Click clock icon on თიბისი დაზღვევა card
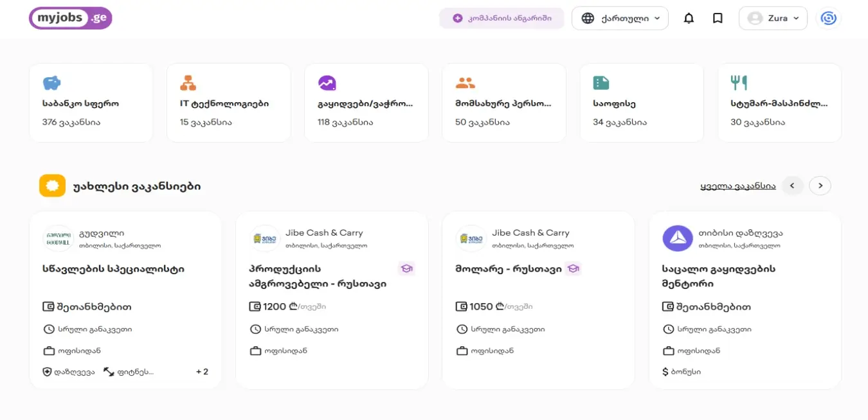 point(669,329)
